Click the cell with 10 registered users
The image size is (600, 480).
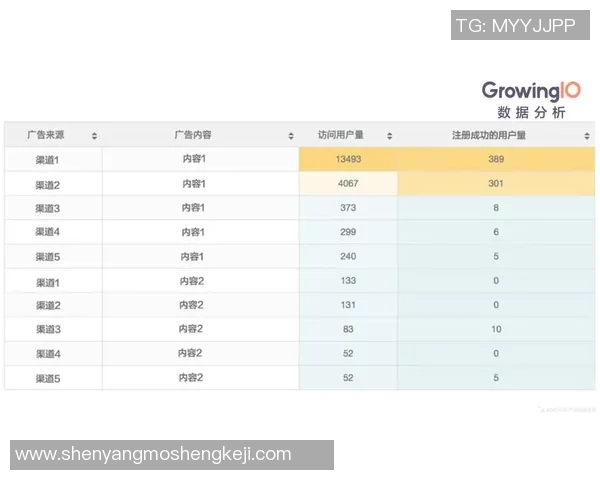(496, 329)
